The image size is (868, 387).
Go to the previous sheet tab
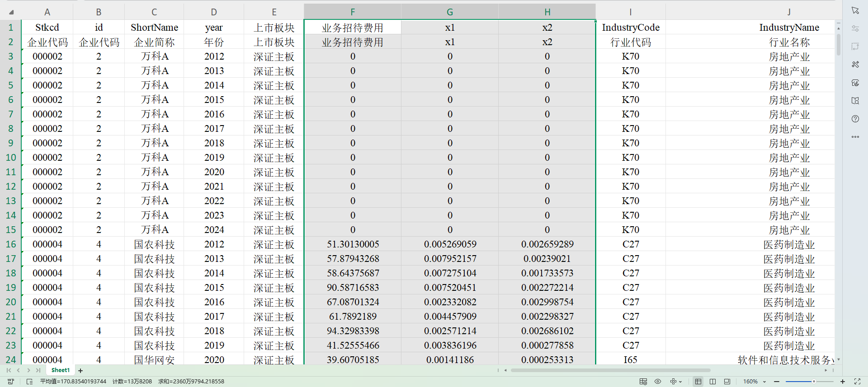click(19, 370)
